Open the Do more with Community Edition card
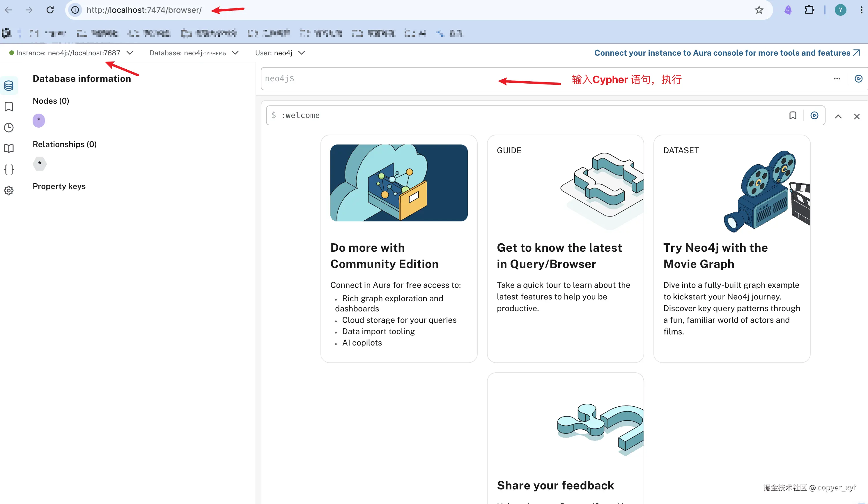The image size is (868, 504). tap(399, 249)
